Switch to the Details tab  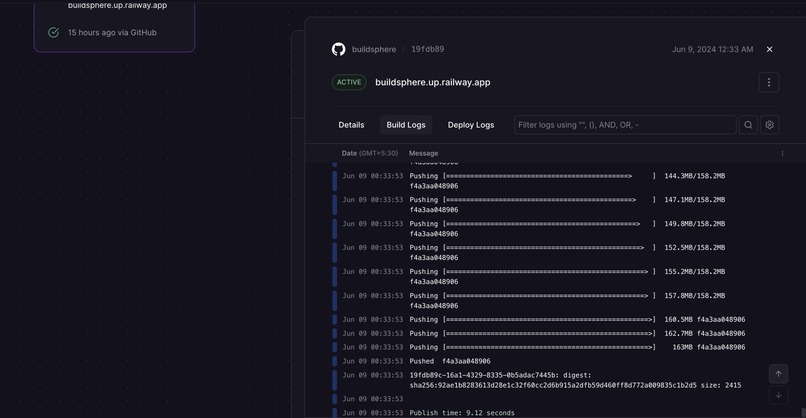click(351, 125)
